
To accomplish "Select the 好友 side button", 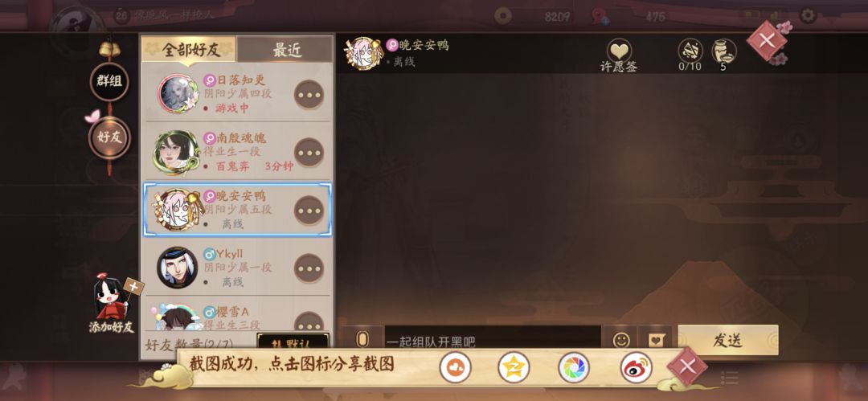I will click(x=109, y=137).
